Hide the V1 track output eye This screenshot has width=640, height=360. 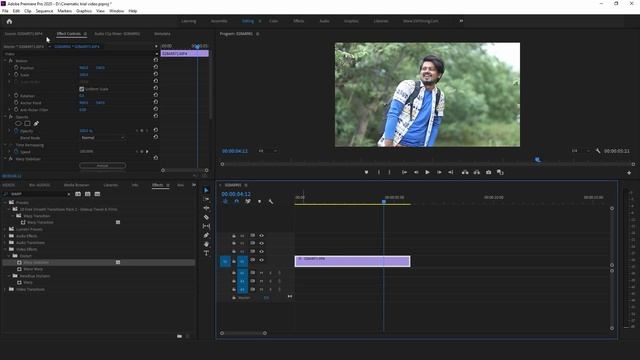(x=261, y=260)
